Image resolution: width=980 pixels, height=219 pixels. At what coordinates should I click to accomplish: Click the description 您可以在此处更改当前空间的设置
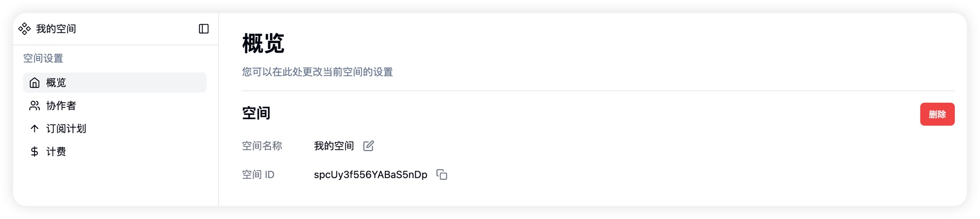317,72
